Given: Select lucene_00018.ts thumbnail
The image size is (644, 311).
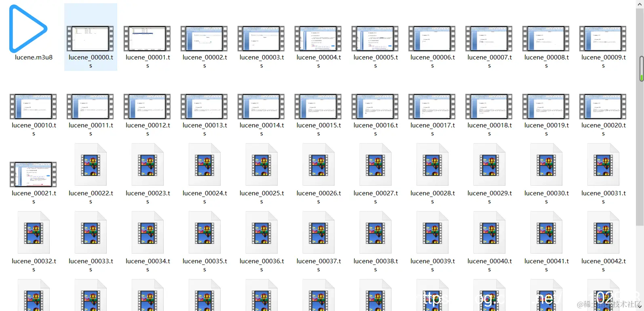Looking at the screenshot, I should click(489, 107).
